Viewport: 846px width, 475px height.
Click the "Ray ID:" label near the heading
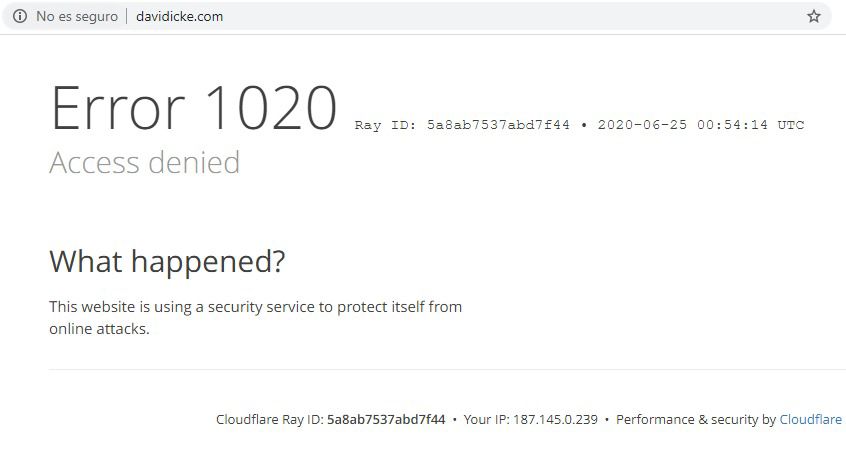pos(387,126)
